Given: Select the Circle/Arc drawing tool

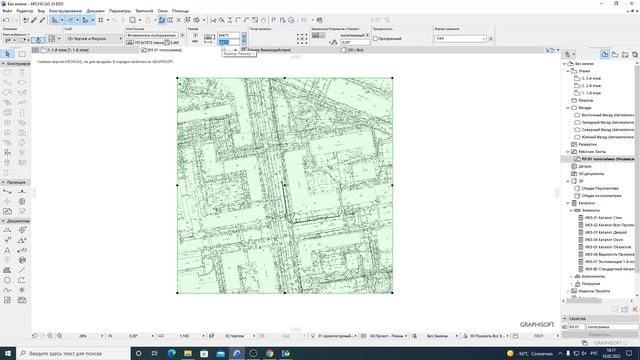Looking at the screenshot, I should (x=7, y=280).
